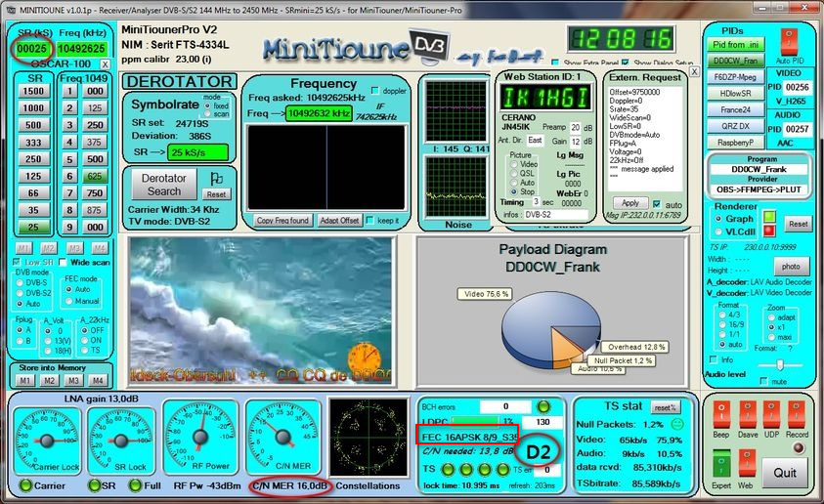Select 18(H) antenna voltage

tap(48, 351)
